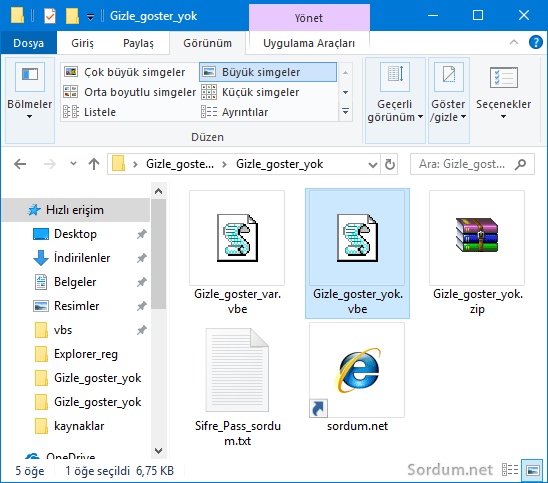Open Explorer_reg folder in sidebar
Viewport: 548px width, 483px height.
(86, 354)
